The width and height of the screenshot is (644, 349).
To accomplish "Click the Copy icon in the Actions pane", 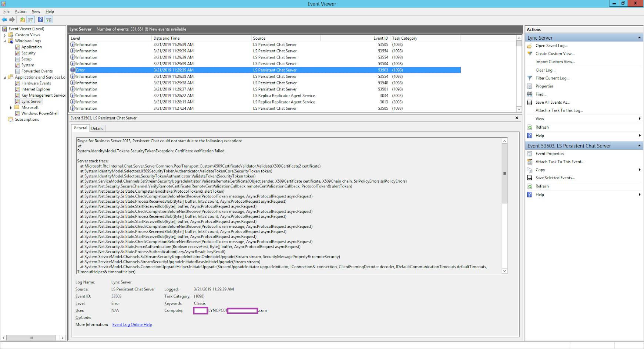I will (x=530, y=170).
